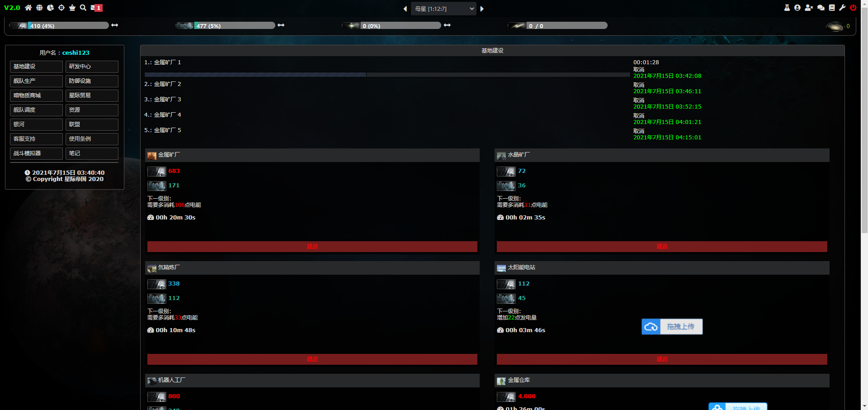Open the wrench settings icon
Viewport: 868px width, 410px height.
click(842, 8)
